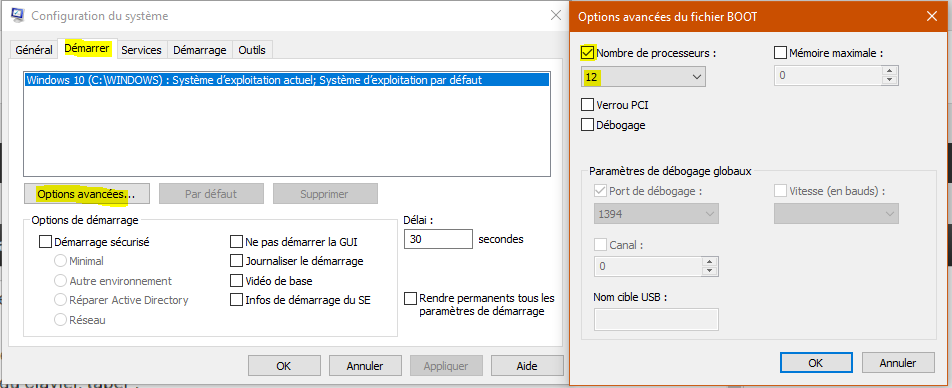Uncheck the Nombre de processeurs checkbox
952x388 pixels.
click(x=588, y=53)
